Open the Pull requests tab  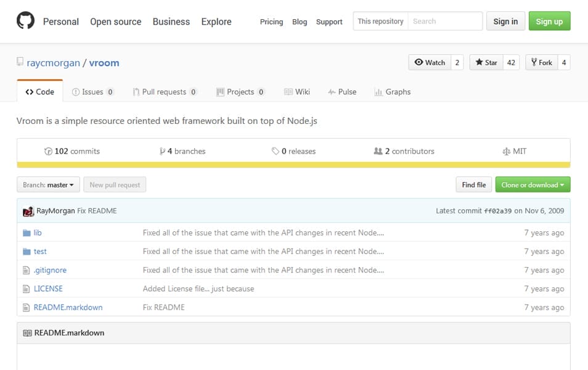(x=164, y=92)
